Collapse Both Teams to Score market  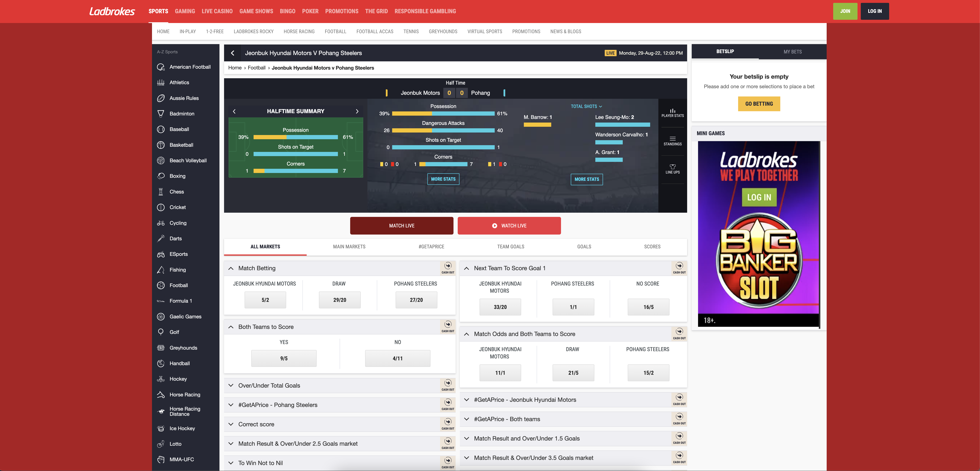[231, 327]
